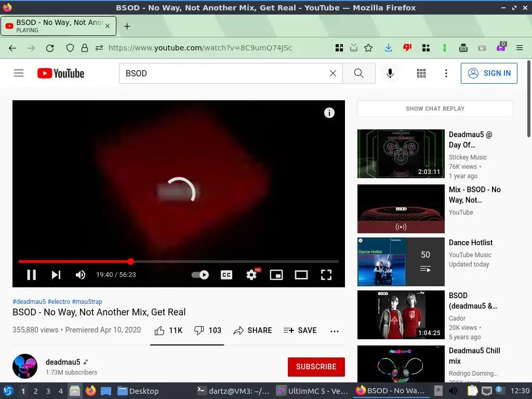Click the #mau5trap hashtag
This screenshot has height=399, width=532.
(x=87, y=302)
